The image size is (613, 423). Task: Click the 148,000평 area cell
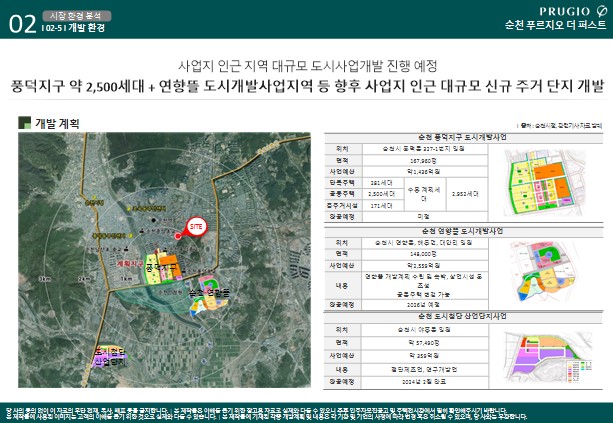click(x=425, y=254)
